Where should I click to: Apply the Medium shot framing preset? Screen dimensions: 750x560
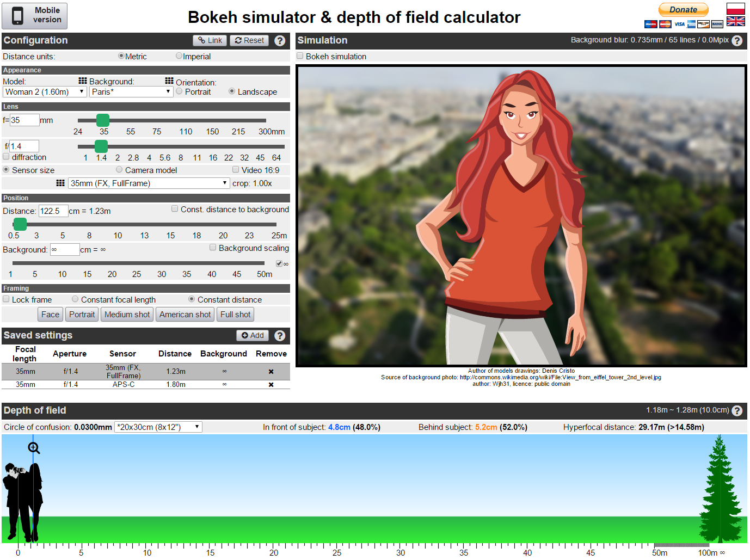(127, 315)
